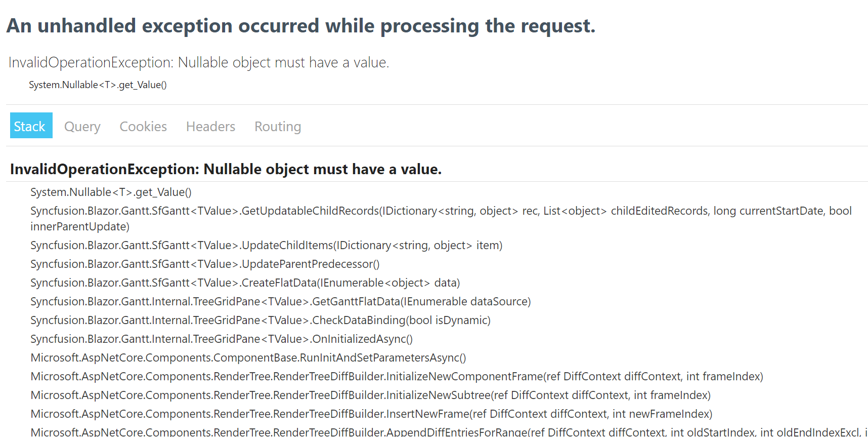Click the CheckDataBinding stack frame
The width and height of the screenshot is (868, 437).
(x=260, y=321)
